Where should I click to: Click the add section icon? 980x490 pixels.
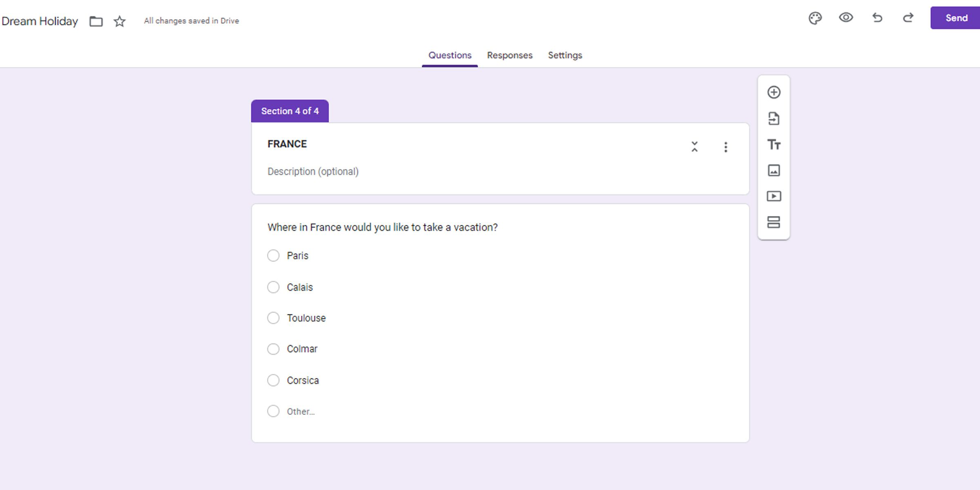[x=774, y=222]
